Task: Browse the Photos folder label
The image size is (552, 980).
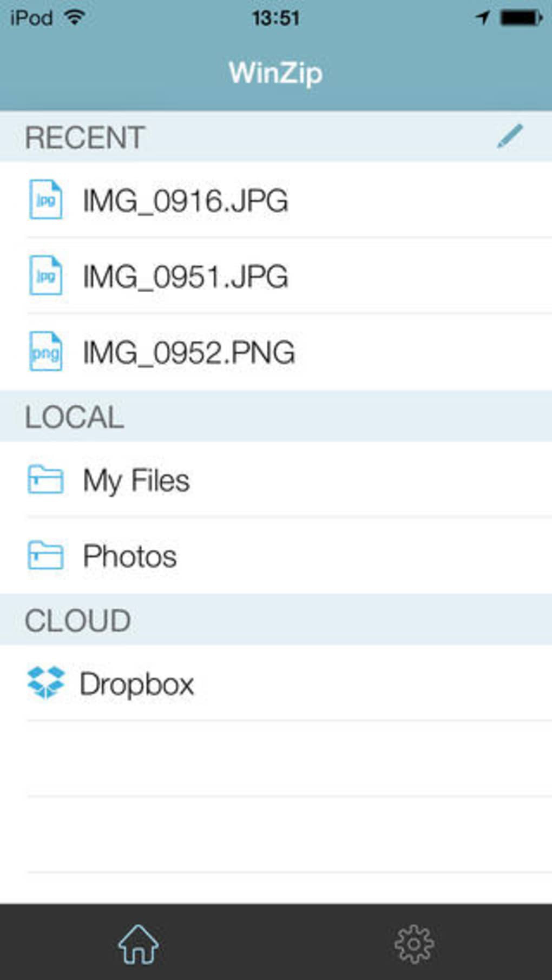Action: click(x=129, y=556)
